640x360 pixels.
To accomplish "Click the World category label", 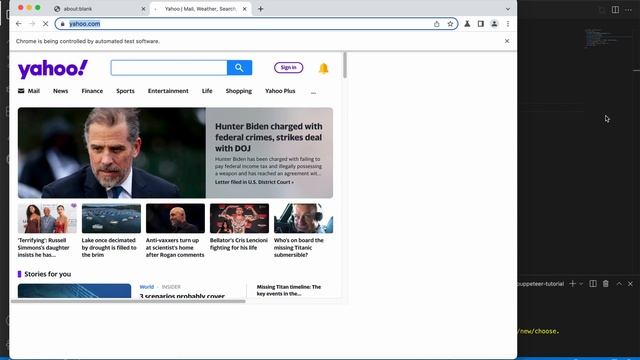I will point(147,287).
